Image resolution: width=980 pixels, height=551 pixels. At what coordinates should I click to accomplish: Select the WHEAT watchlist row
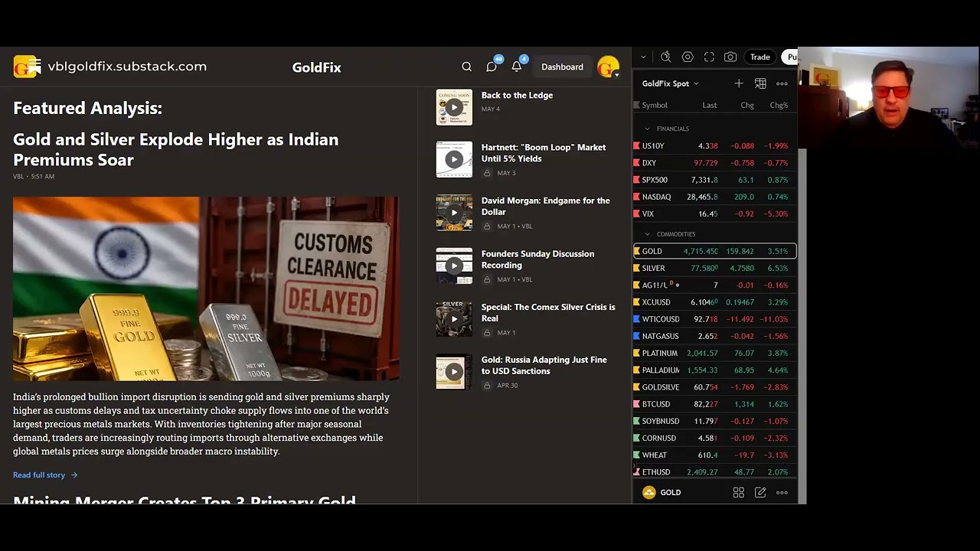(714, 455)
